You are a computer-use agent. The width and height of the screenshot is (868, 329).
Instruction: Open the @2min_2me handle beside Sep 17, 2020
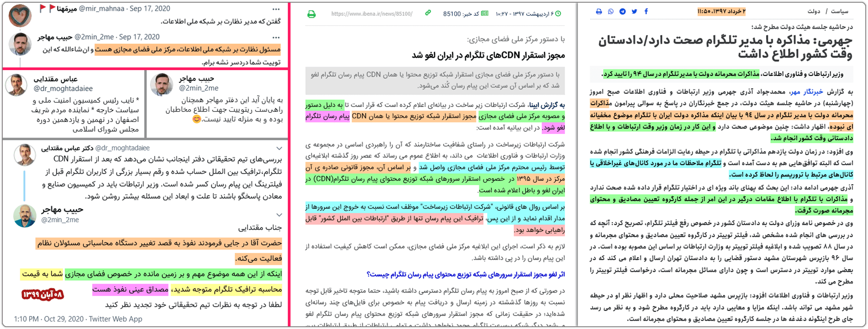(x=94, y=37)
